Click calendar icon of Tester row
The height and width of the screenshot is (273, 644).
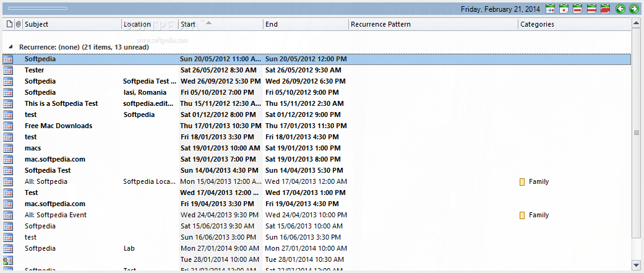8,71
